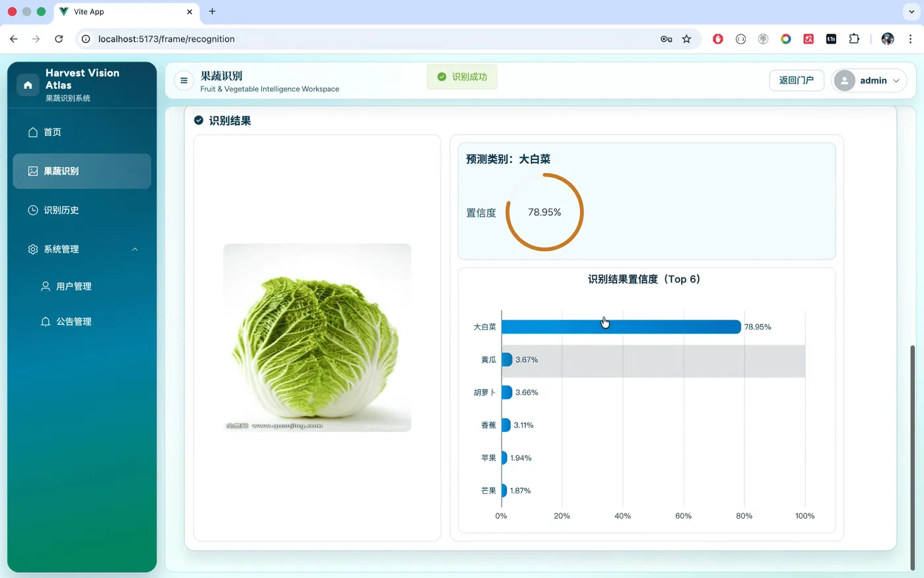Open the Chrome extensions puzzle icon
924x578 pixels.
[x=854, y=39]
